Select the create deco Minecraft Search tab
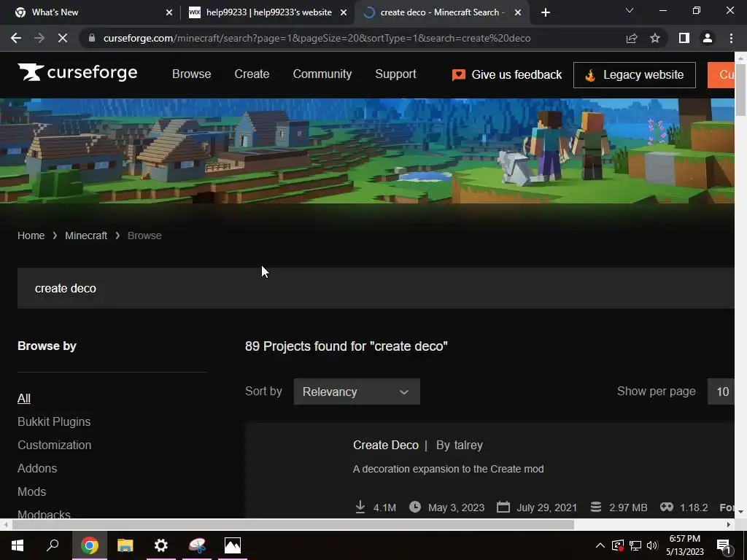This screenshot has height=560, width=747. (x=441, y=12)
